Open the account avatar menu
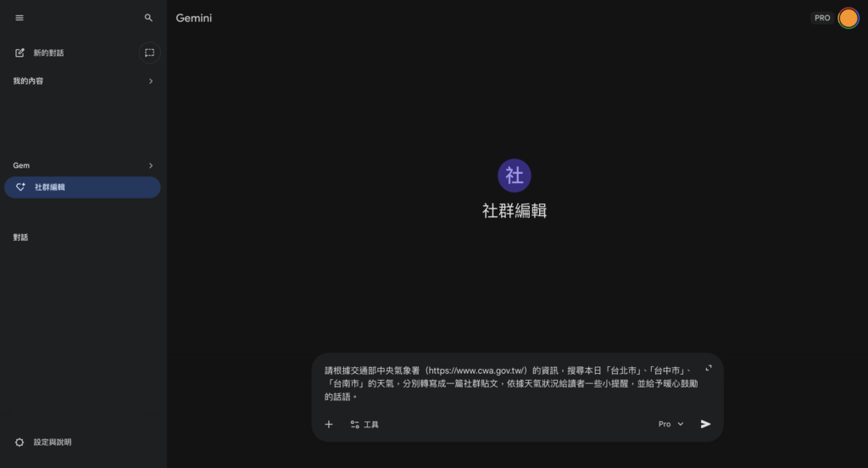Image resolution: width=868 pixels, height=468 pixels. coord(848,18)
